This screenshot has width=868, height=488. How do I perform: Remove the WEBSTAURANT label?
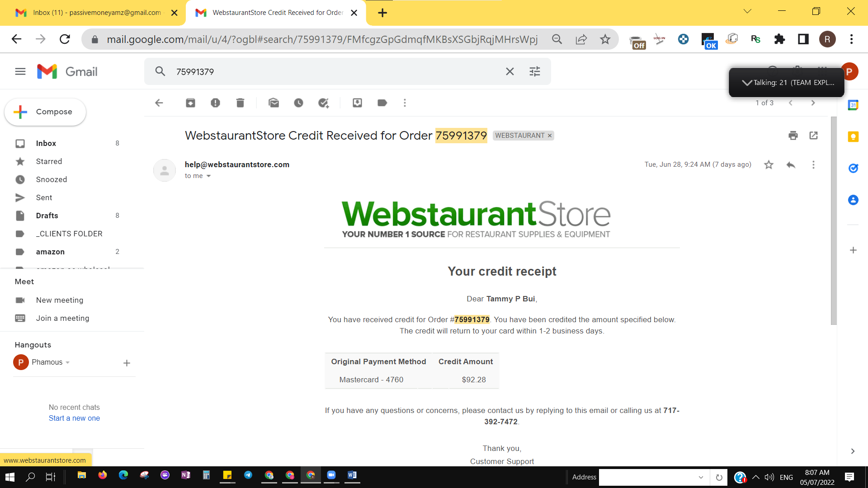coord(550,136)
